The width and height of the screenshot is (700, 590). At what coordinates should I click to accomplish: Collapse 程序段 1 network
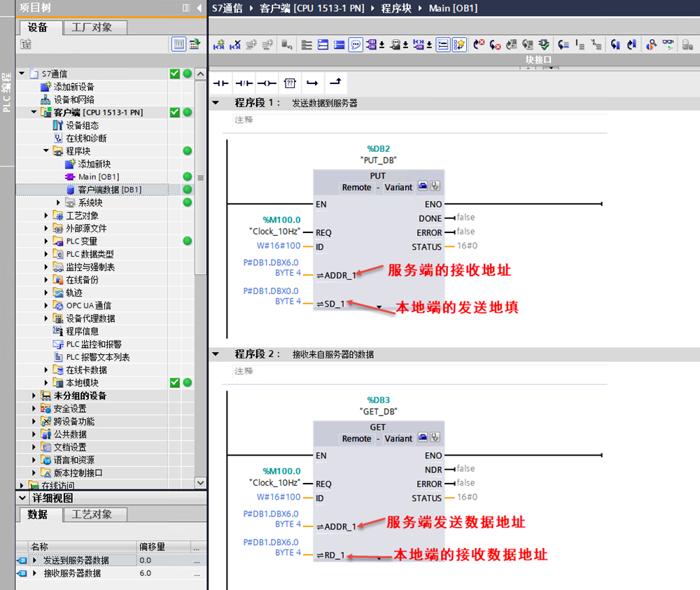pos(216,103)
